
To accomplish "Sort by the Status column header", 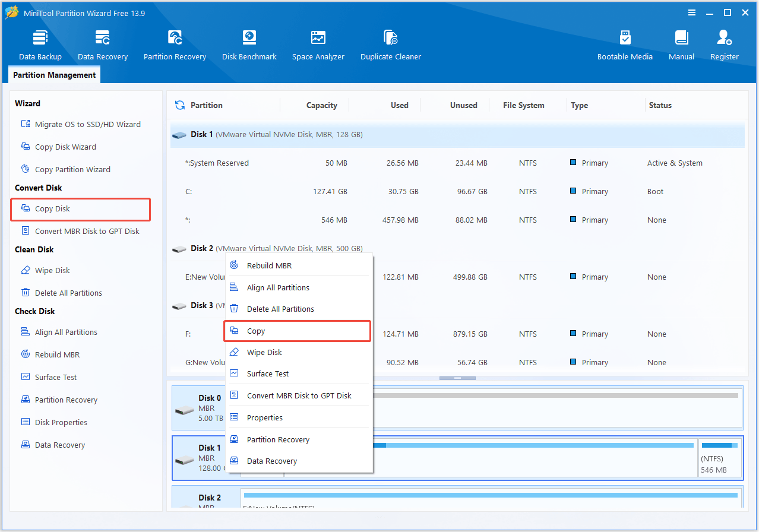I will click(x=660, y=105).
